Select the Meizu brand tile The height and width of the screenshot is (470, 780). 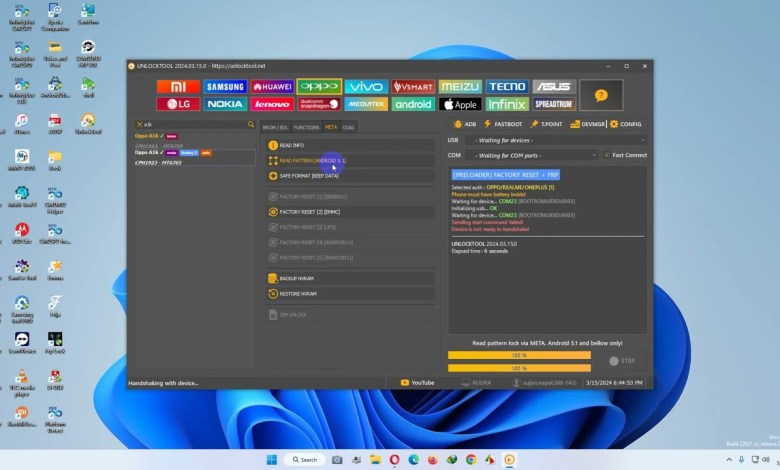click(460, 87)
